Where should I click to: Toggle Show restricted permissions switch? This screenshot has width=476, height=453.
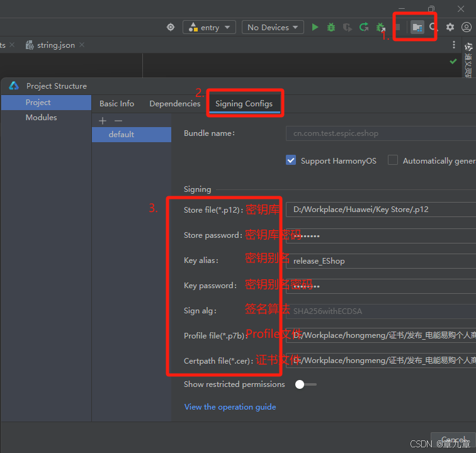click(306, 384)
